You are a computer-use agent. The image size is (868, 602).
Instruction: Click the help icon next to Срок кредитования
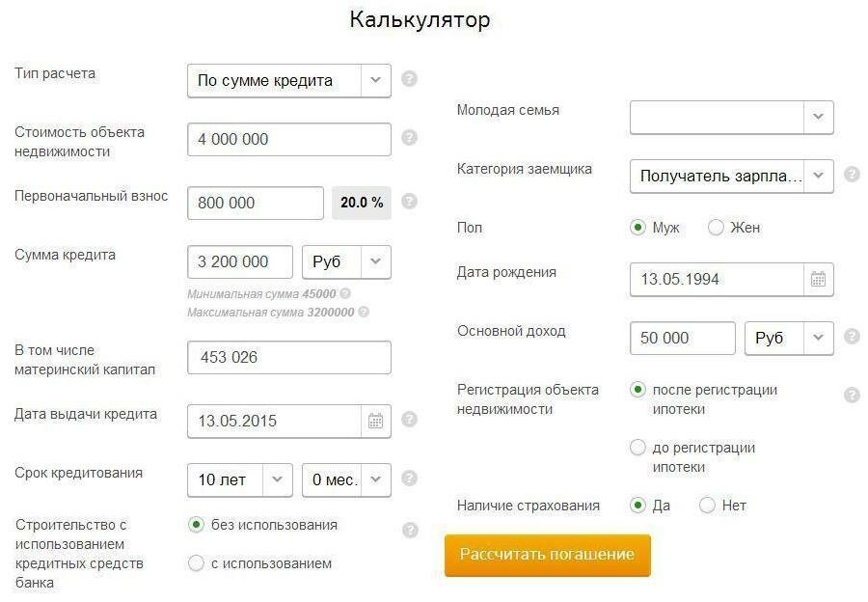409,478
